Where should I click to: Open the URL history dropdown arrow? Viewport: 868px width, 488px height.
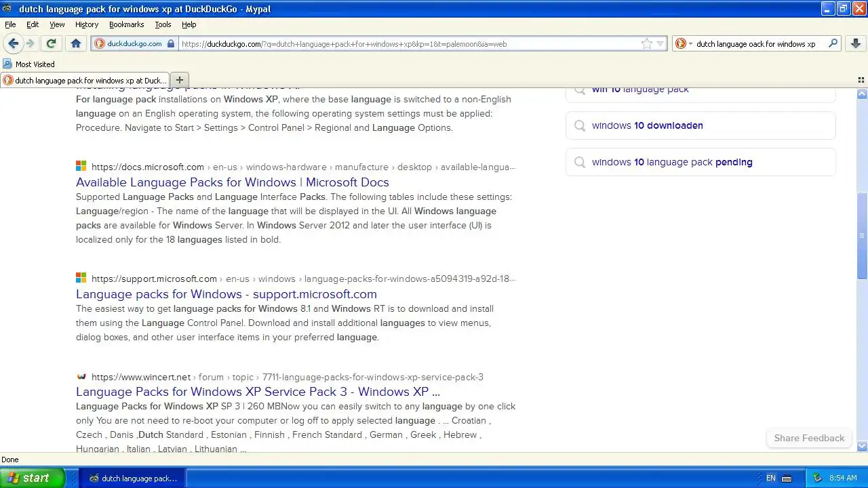pyautogui.click(x=660, y=44)
